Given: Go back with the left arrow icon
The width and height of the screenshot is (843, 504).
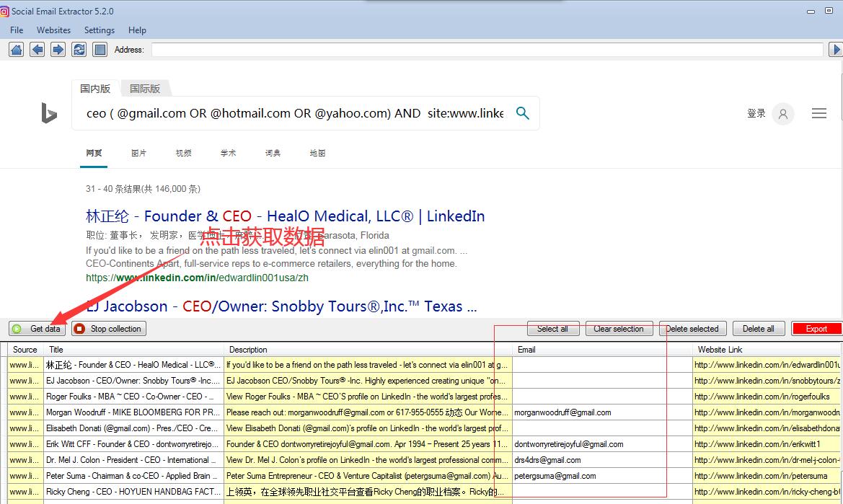Looking at the screenshot, I should click(x=37, y=50).
